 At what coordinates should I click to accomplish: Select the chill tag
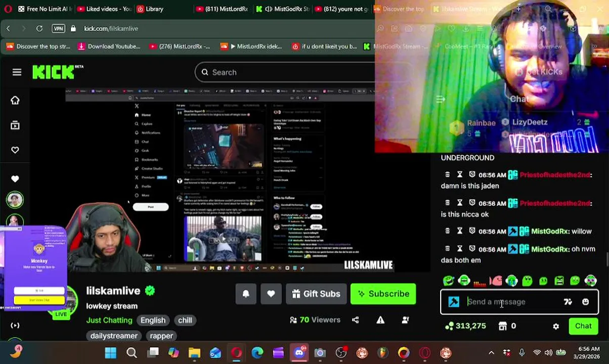pyautogui.click(x=185, y=320)
